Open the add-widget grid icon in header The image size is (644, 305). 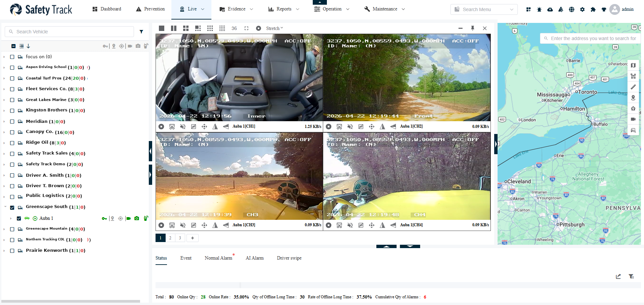(x=529, y=9)
